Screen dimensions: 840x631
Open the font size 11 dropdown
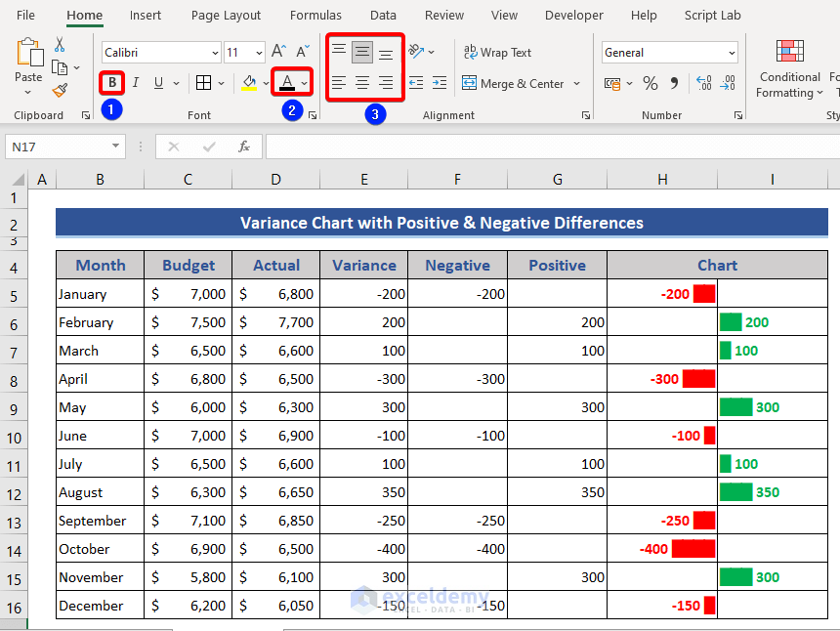coord(259,53)
